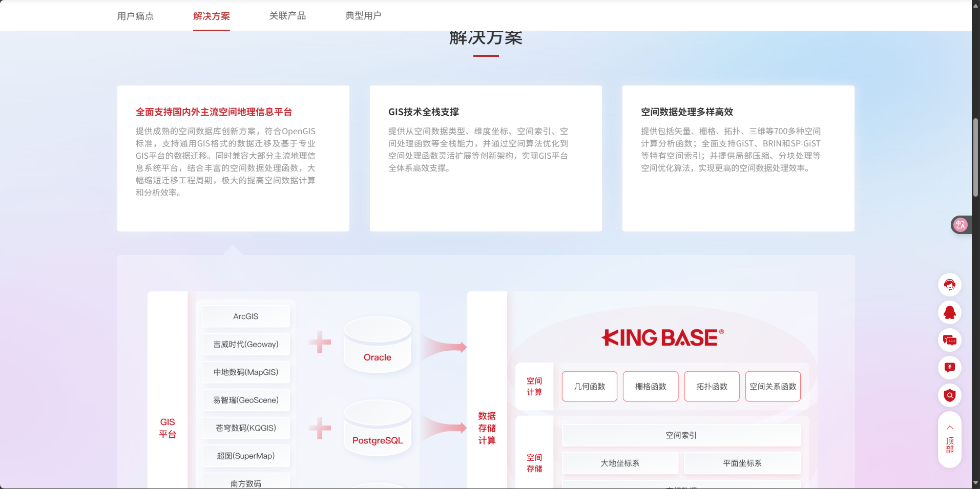This screenshot has height=489, width=980.
Task: Click the 数据存储计算 vertical label
Action: (487, 428)
